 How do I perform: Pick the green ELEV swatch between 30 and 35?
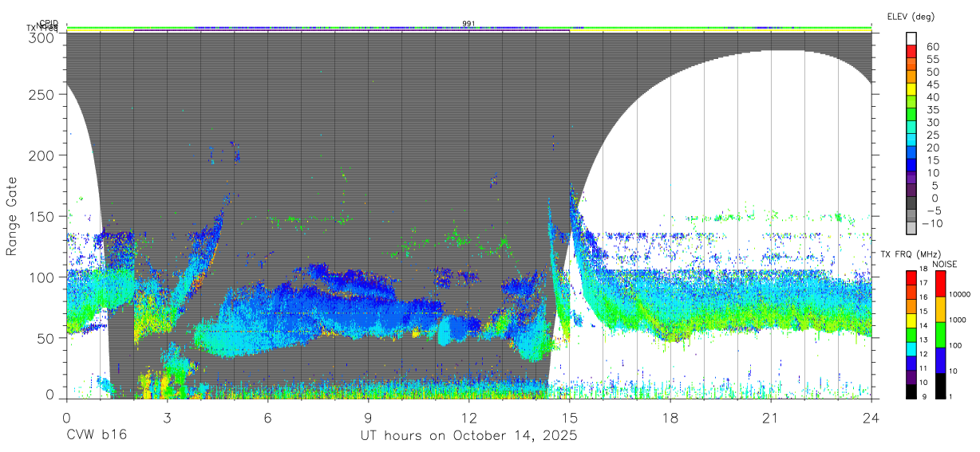pos(912,116)
